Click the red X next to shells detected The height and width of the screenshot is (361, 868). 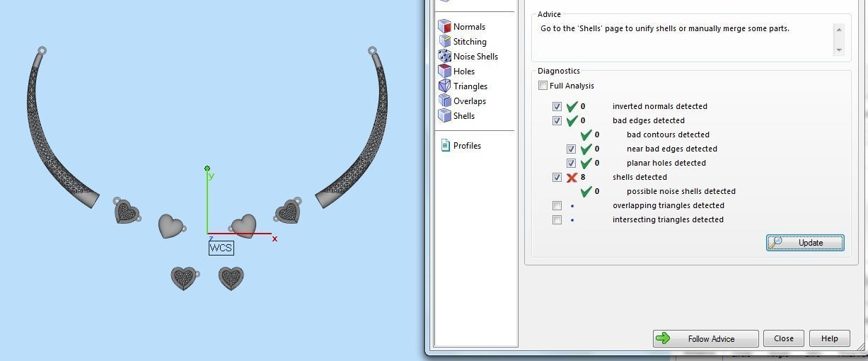[572, 177]
